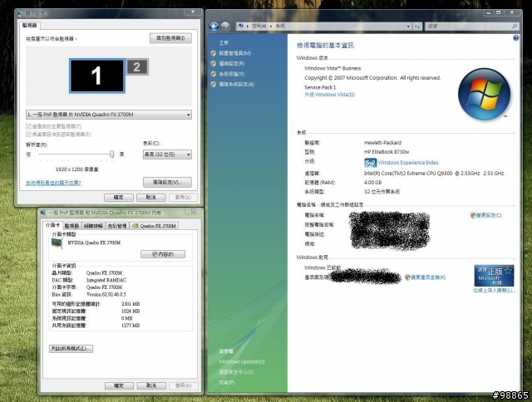Image resolution: width=532 pixels, height=402 pixels.
Task: Click the 內容(P) button with shield icon
Action: click(x=163, y=254)
